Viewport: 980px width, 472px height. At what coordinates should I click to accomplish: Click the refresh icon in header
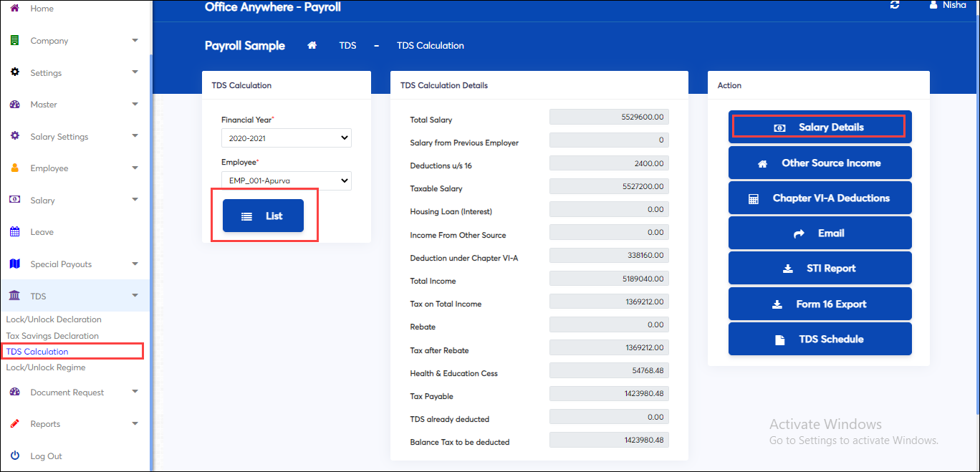(x=894, y=5)
